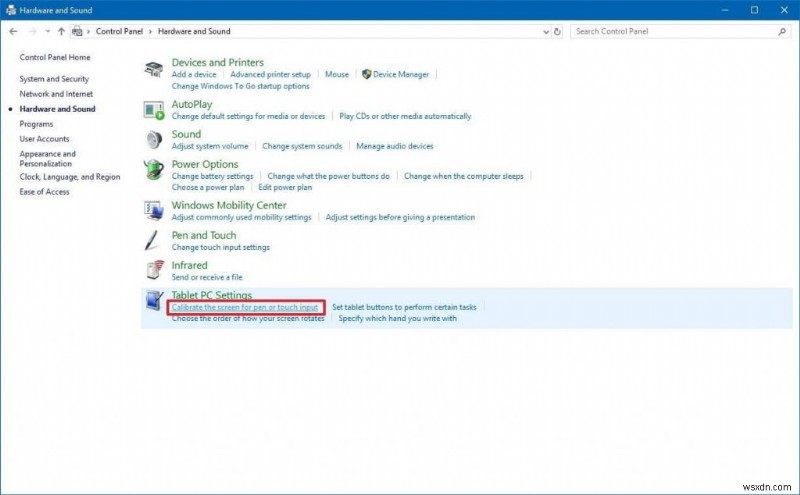Click Change touch input settings
Viewport: 800px width, 495px height.
click(220, 248)
